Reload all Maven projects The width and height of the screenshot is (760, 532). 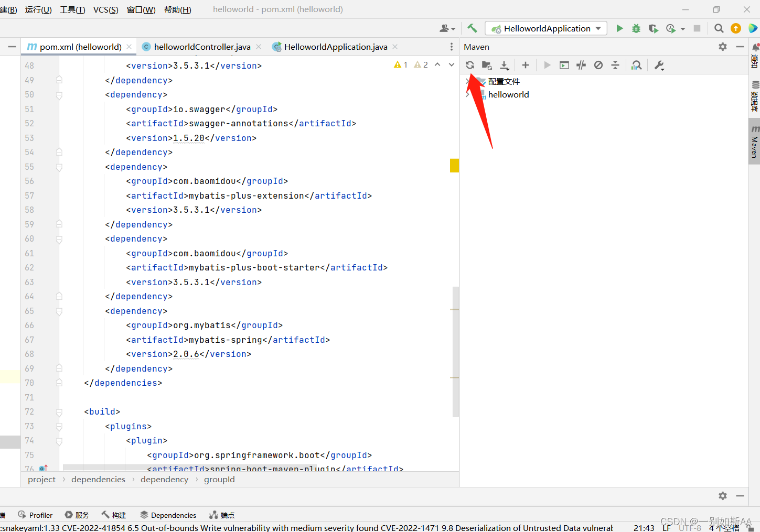pyautogui.click(x=470, y=65)
